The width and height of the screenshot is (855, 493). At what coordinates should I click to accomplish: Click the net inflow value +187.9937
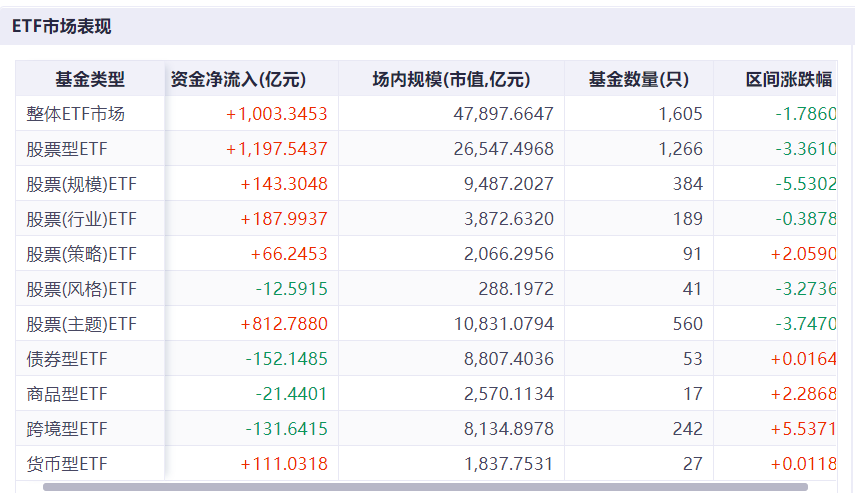(x=284, y=219)
